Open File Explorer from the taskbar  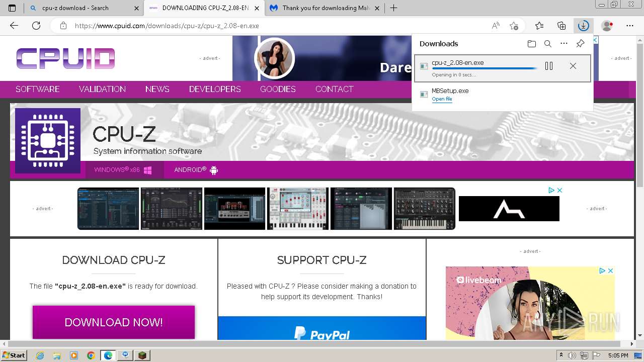pyautogui.click(x=57, y=355)
